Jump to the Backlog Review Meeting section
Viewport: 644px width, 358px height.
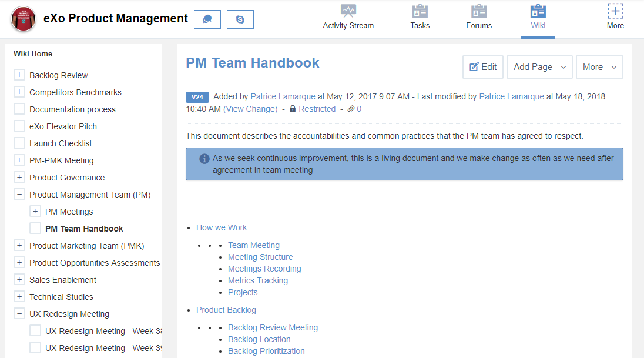click(x=273, y=327)
